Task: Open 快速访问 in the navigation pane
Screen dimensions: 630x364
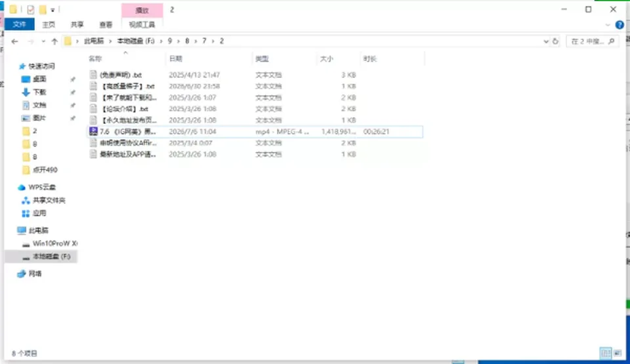Action: click(41, 66)
